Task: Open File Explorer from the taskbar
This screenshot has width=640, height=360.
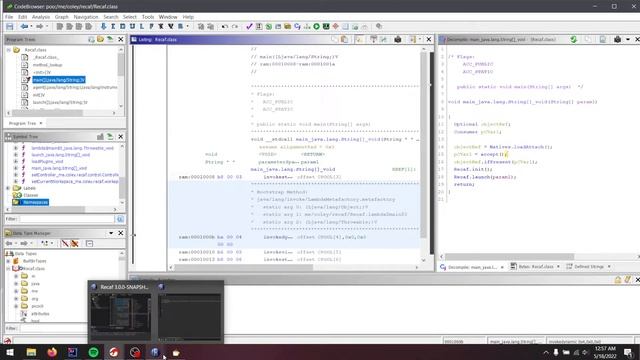Action: (31, 352)
